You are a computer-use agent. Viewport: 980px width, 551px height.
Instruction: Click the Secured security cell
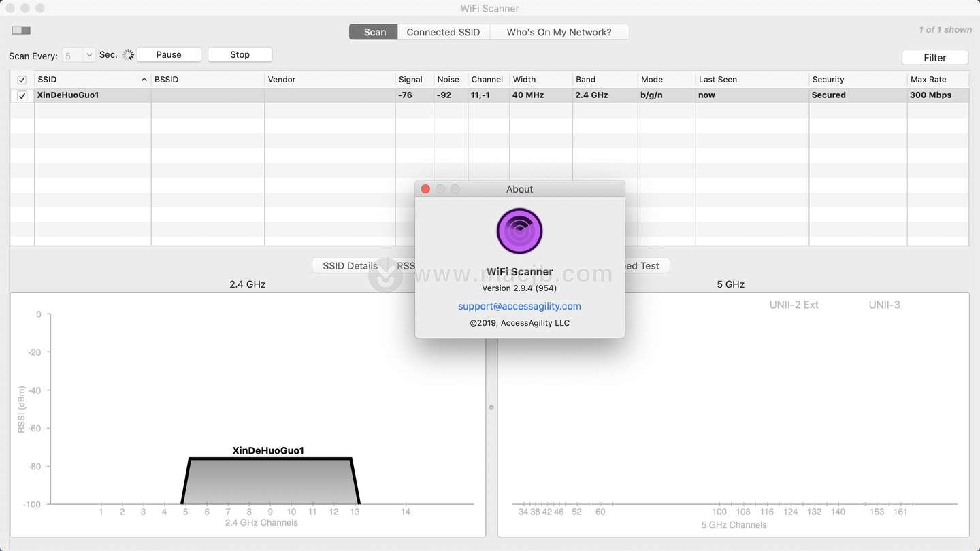(x=828, y=95)
